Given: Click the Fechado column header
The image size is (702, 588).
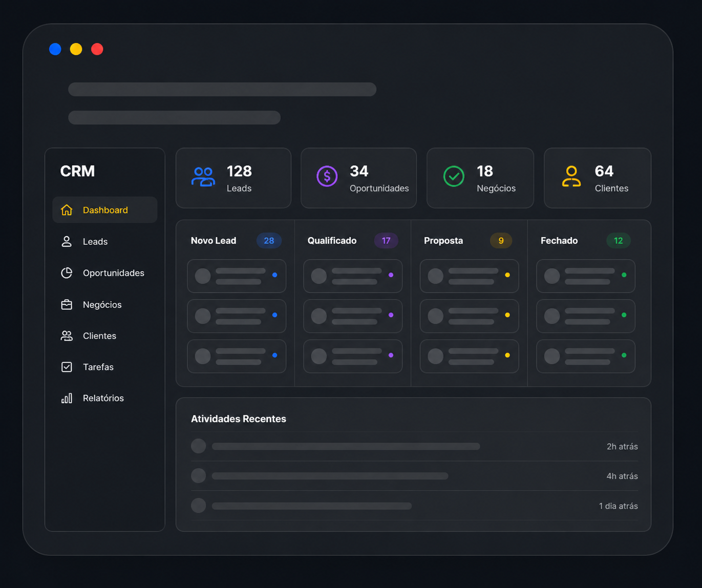Looking at the screenshot, I should [559, 241].
